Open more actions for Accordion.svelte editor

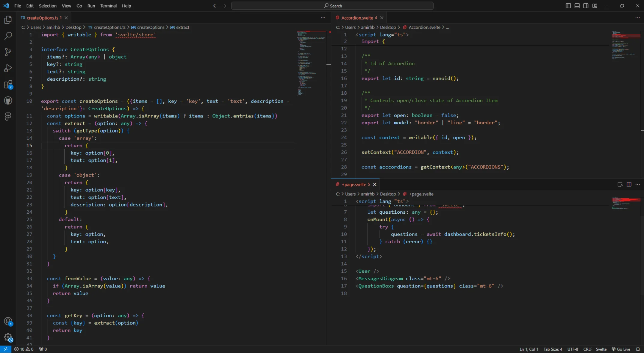pos(637,18)
